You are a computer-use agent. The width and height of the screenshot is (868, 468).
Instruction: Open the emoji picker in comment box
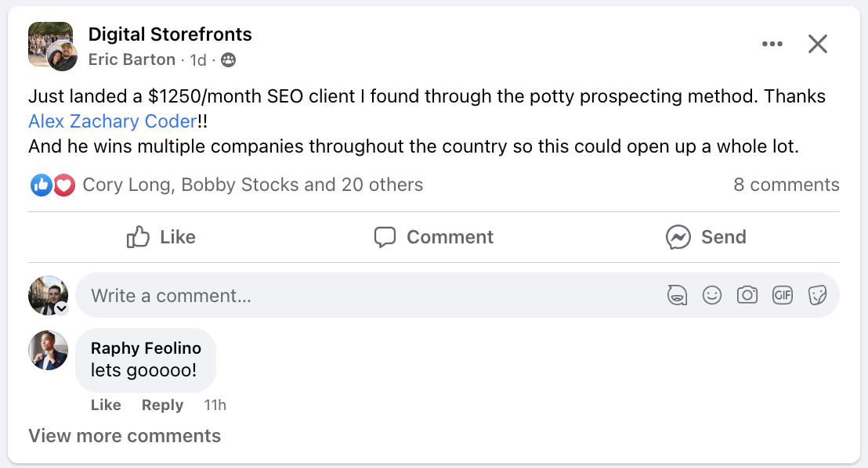pyautogui.click(x=711, y=295)
